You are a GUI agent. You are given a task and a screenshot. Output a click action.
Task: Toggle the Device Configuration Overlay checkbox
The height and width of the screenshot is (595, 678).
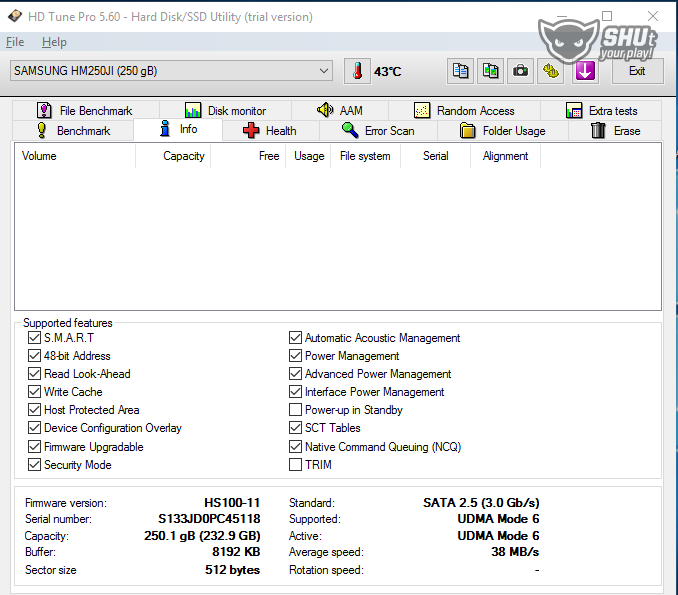[x=35, y=428]
